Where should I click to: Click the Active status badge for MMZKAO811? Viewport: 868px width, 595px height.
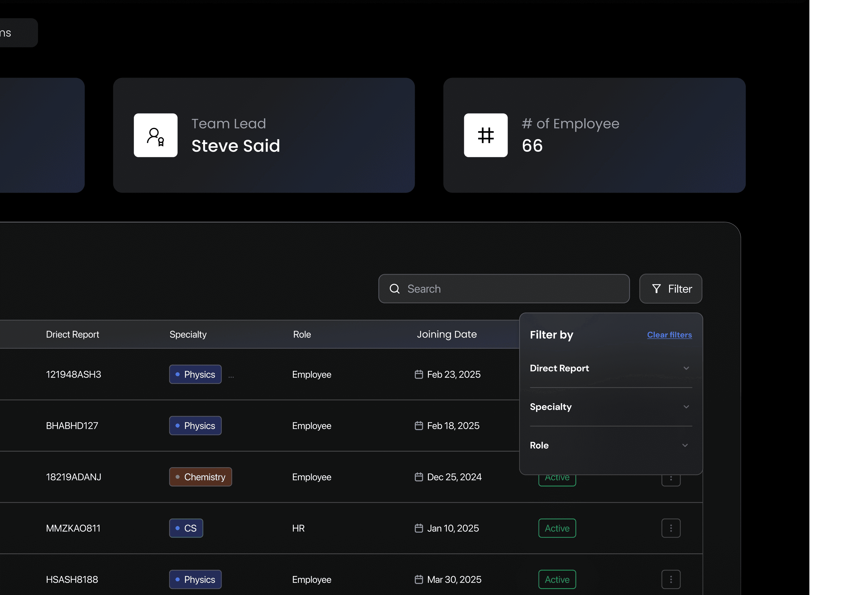pyautogui.click(x=556, y=528)
